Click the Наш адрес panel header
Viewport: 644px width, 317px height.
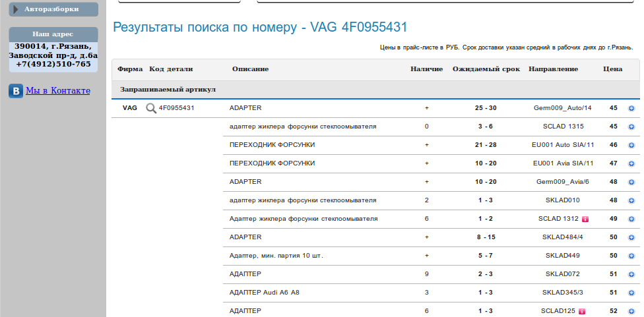pos(53,34)
